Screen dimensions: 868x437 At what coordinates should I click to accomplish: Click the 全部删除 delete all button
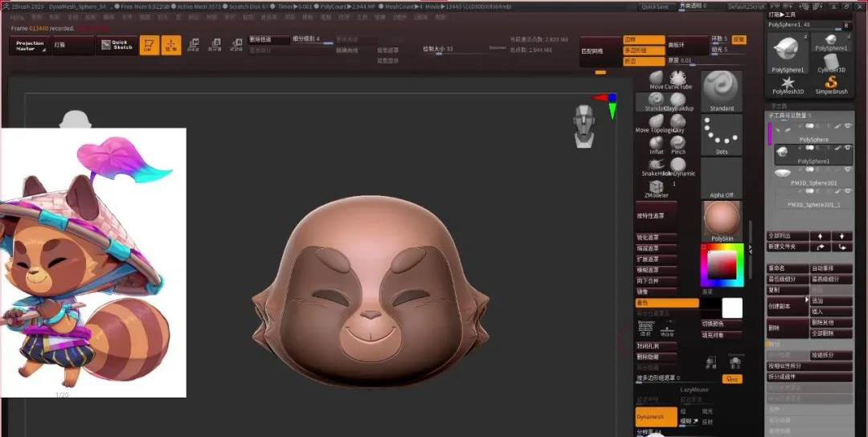pyautogui.click(x=832, y=333)
